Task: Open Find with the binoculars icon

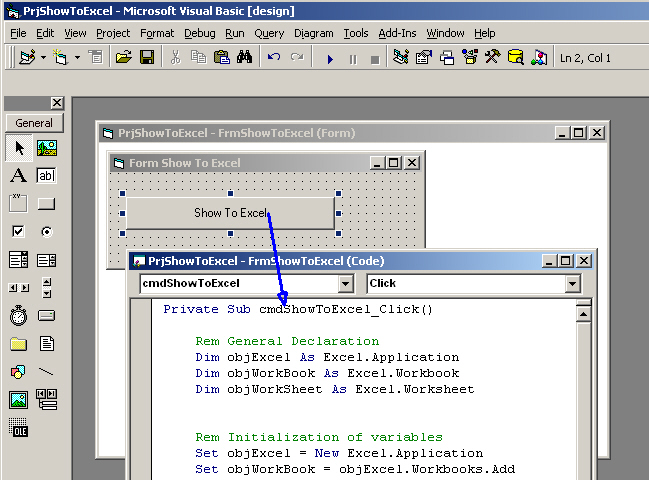Action: click(x=245, y=57)
